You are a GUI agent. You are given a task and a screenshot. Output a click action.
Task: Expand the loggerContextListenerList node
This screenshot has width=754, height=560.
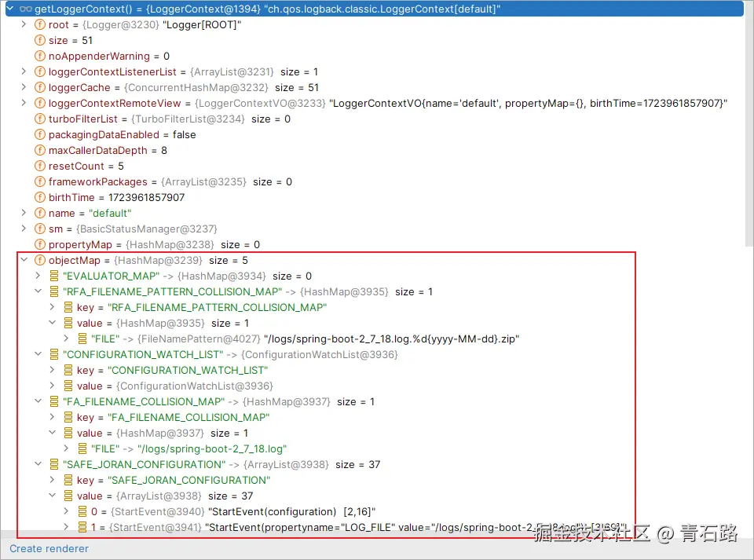click(23, 71)
